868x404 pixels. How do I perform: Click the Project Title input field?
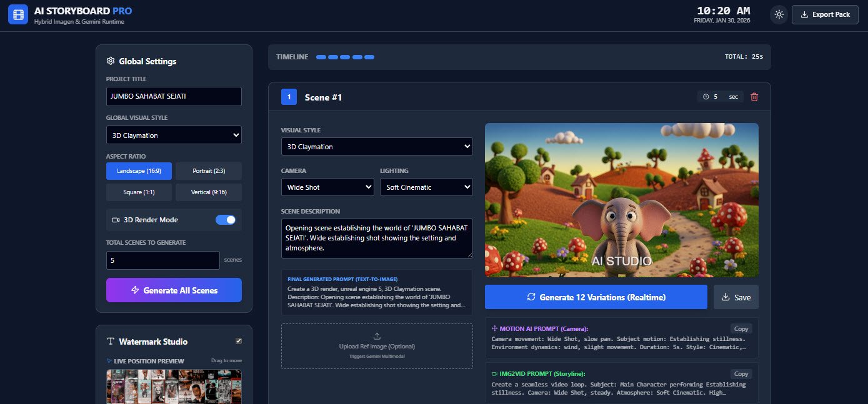pyautogui.click(x=174, y=96)
